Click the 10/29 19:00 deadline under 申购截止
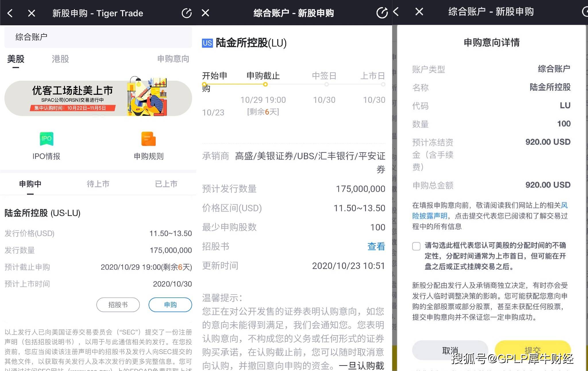588x371 pixels. [263, 100]
